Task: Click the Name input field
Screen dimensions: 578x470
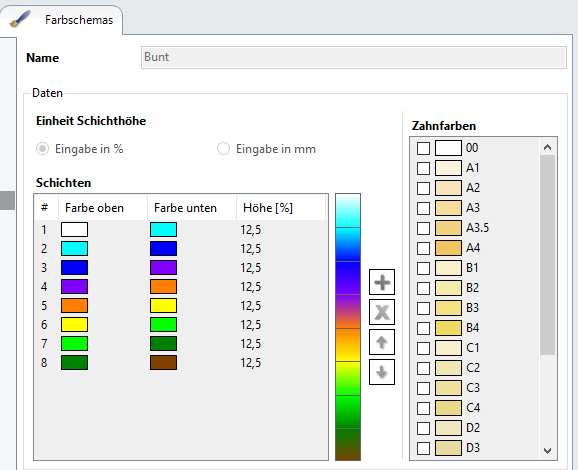Action: [x=354, y=57]
